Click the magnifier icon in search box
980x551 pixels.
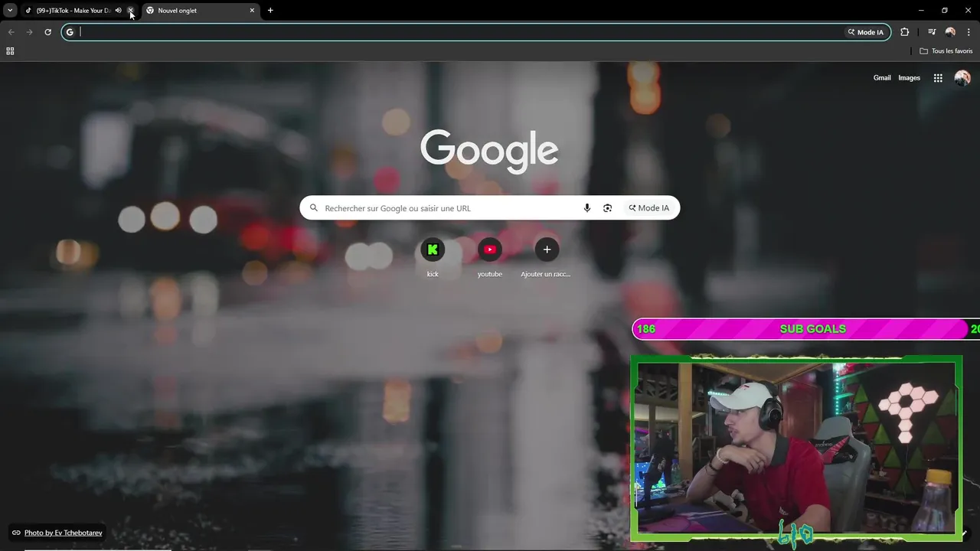coord(313,208)
